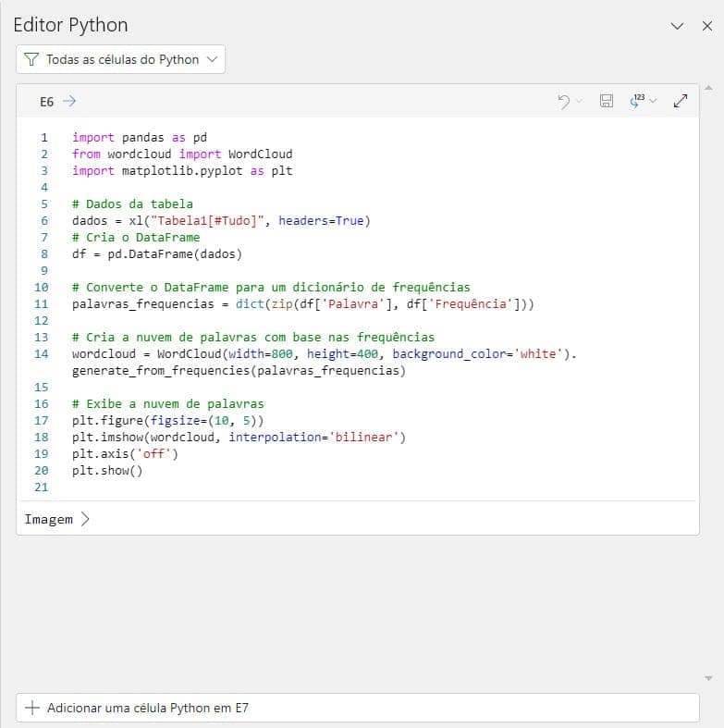Click the 'df = pd.DataFrame(dados)' line
Viewport: 724px width, 728px height.
point(155,253)
